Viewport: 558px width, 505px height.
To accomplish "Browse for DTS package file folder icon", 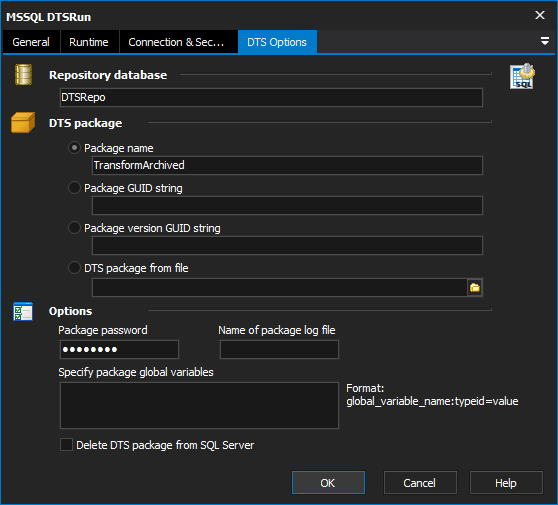I will 475,288.
